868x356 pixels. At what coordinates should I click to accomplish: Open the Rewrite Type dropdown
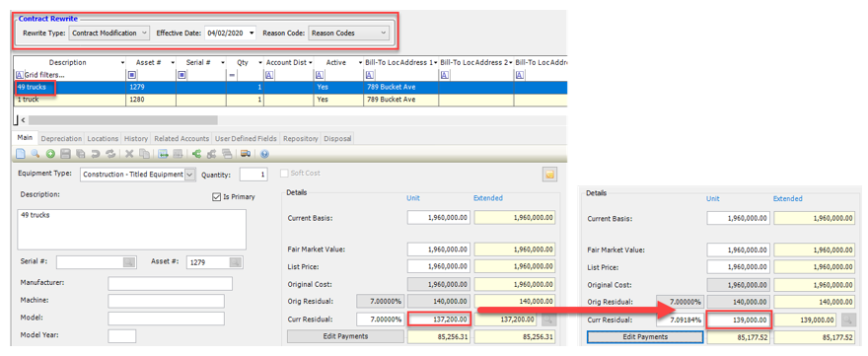[x=144, y=34]
